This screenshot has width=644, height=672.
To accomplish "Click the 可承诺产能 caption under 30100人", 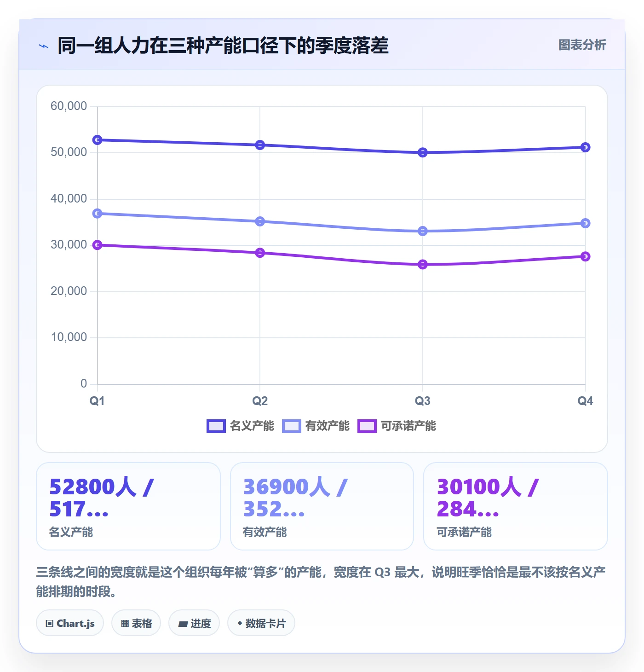I will [464, 533].
